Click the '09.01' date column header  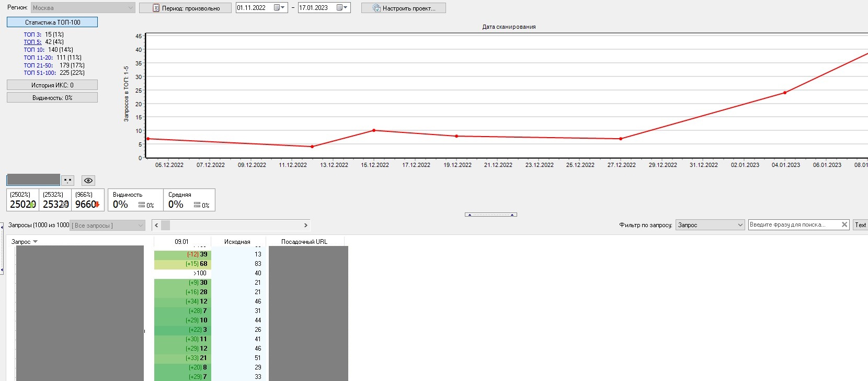182,242
